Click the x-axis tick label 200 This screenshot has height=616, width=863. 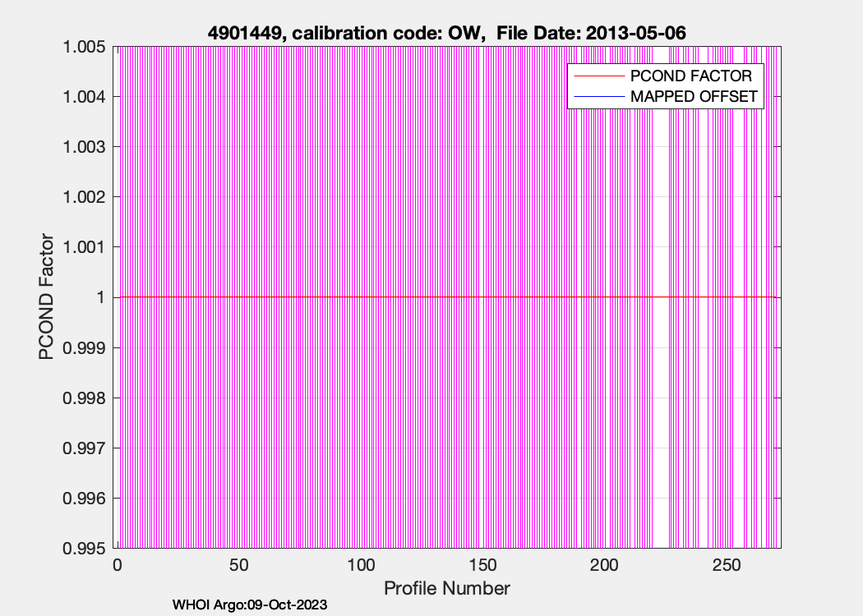[x=605, y=566]
